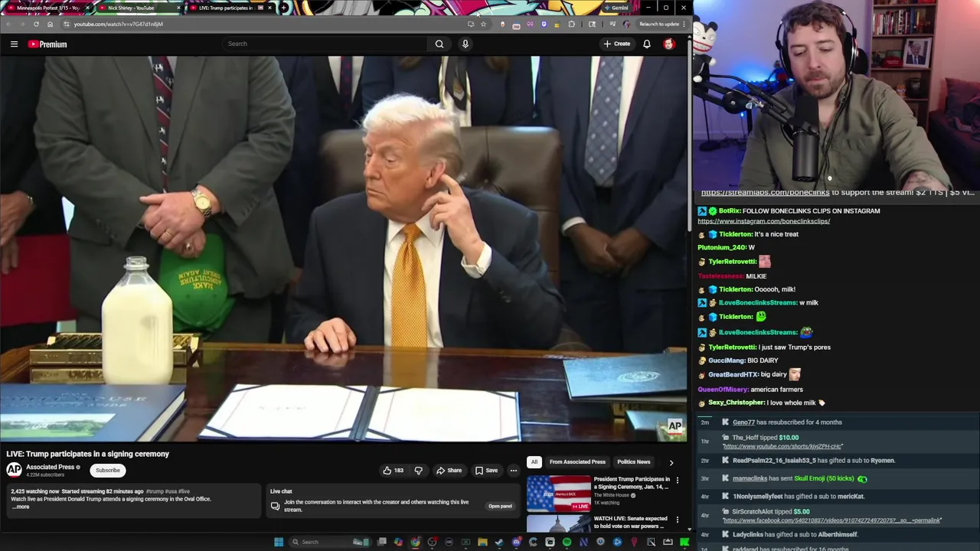980x551 pixels.
Task: Click "Geno77" in the resubscribed event row
Action: 743,422
